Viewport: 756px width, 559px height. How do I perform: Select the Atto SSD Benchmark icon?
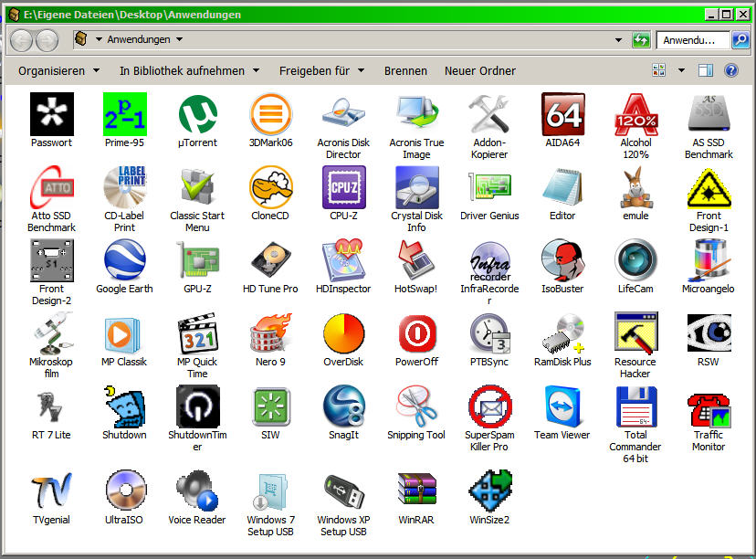(52, 187)
